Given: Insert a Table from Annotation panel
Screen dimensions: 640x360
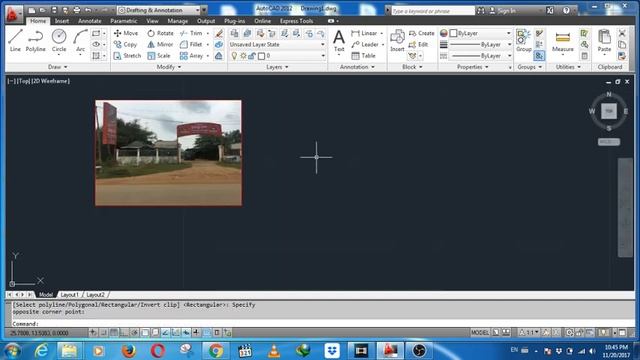Looking at the screenshot, I should 363,56.
